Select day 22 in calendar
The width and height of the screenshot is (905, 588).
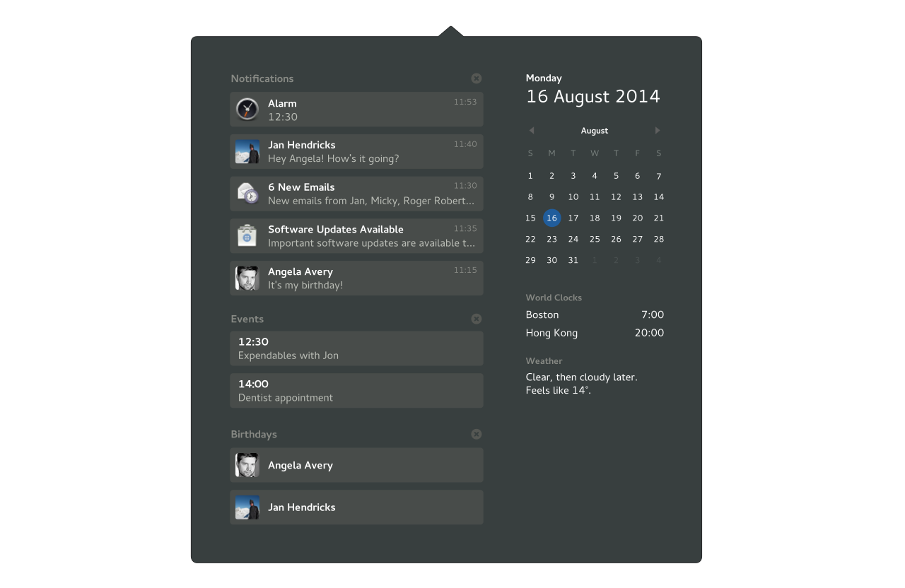530,240
